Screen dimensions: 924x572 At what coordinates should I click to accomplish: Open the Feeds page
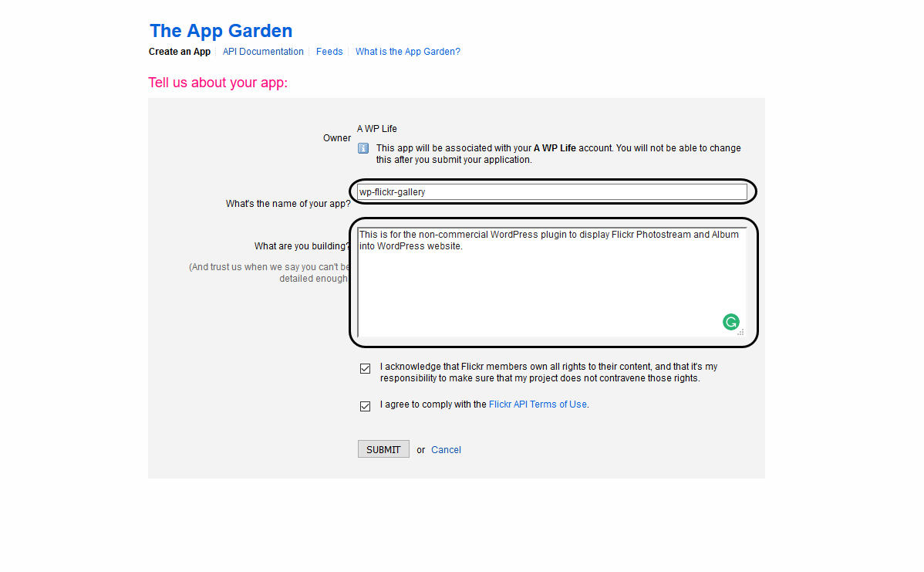(329, 52)
